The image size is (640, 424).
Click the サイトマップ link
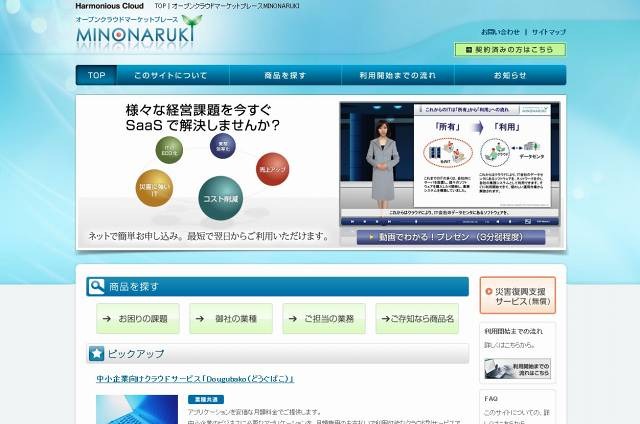click(x=549, y=31)
